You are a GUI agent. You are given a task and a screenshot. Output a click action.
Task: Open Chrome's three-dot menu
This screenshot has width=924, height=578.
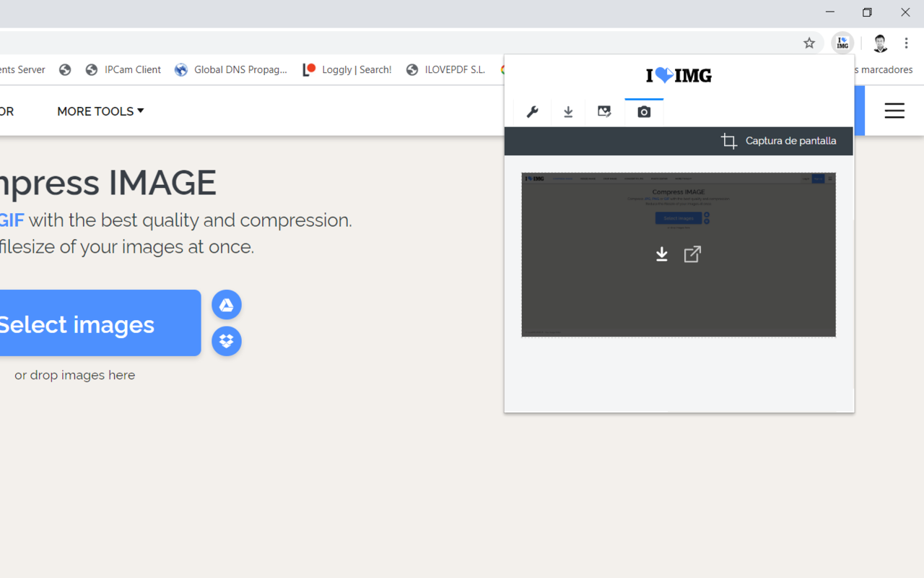(x=907, y=43)
